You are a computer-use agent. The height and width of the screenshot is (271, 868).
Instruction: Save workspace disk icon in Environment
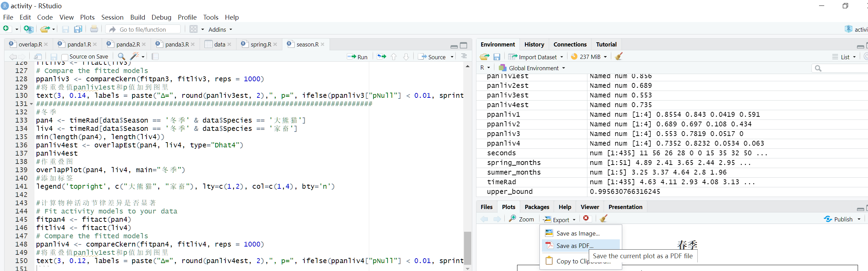[497, 56]
